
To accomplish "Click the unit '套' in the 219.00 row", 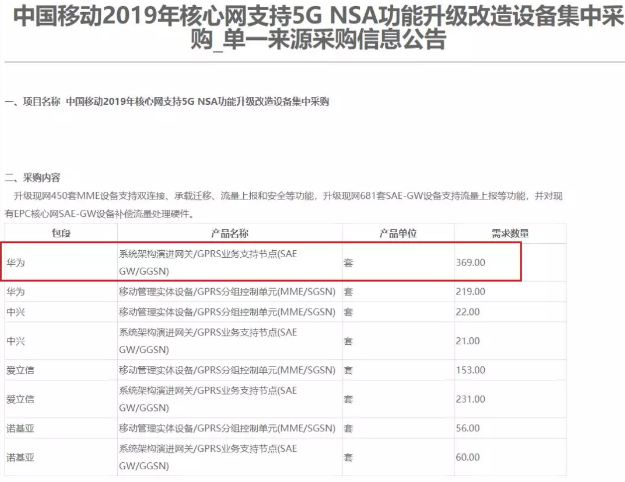I will pos(348,292).
